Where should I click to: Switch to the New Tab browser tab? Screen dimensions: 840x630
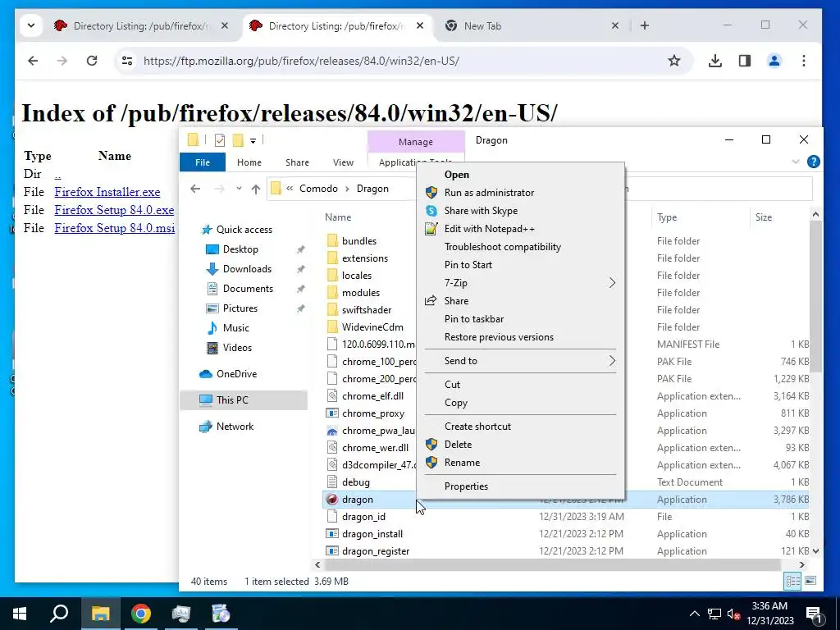[x=530, y=25]
